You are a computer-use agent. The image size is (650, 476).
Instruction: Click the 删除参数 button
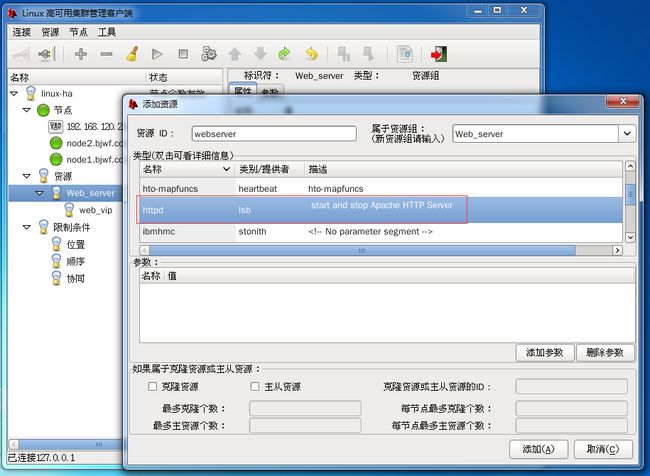[x=605, y=353]
